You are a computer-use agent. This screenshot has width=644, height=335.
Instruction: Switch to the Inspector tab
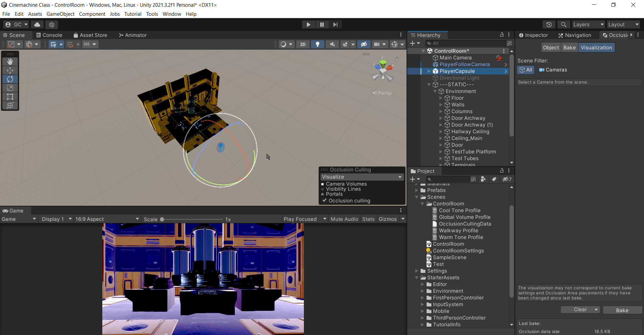(533, 35)
